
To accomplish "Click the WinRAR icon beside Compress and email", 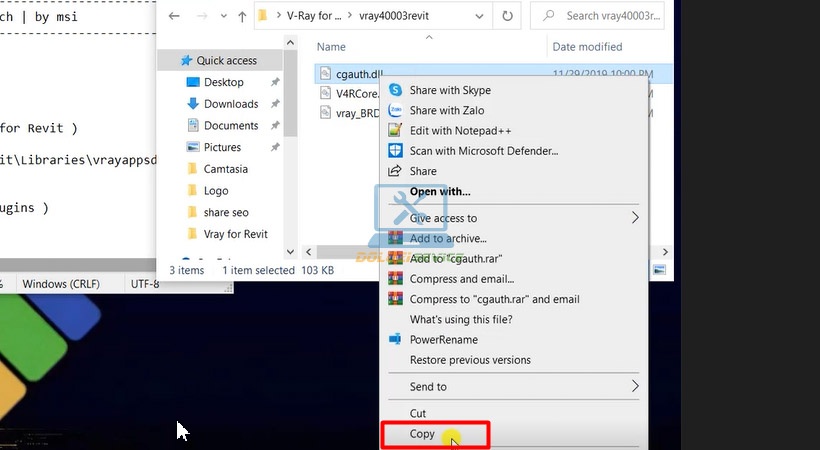I will pos(395,279).
